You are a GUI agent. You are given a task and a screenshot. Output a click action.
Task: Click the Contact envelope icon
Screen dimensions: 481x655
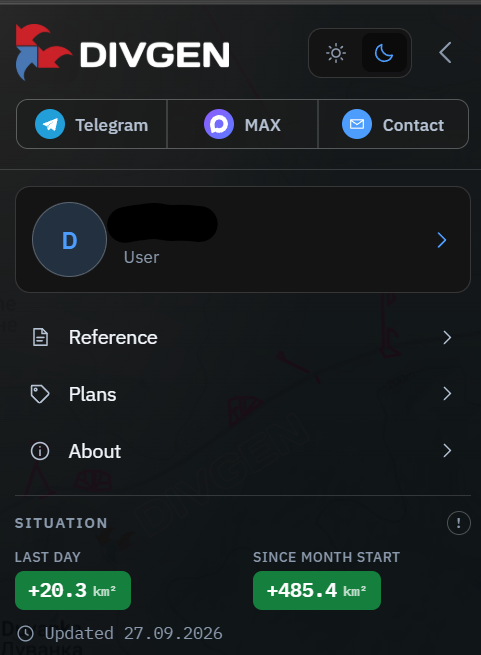(356, 124)
